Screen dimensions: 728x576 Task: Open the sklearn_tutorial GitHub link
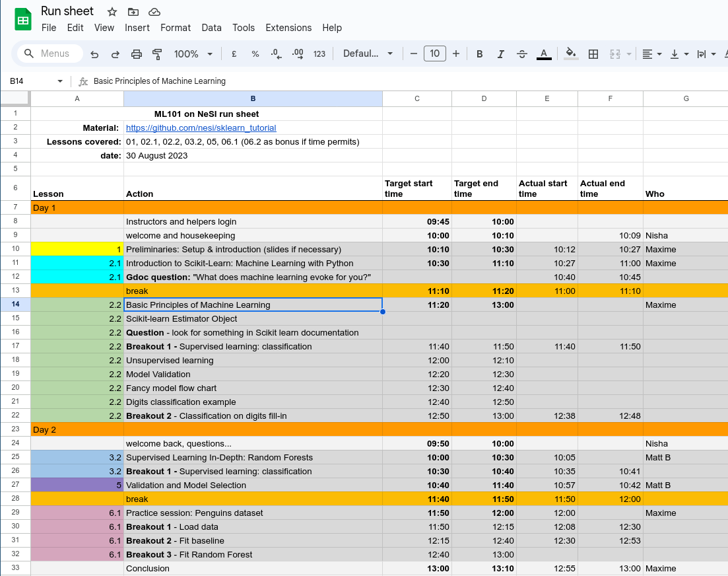coord(201,128)
